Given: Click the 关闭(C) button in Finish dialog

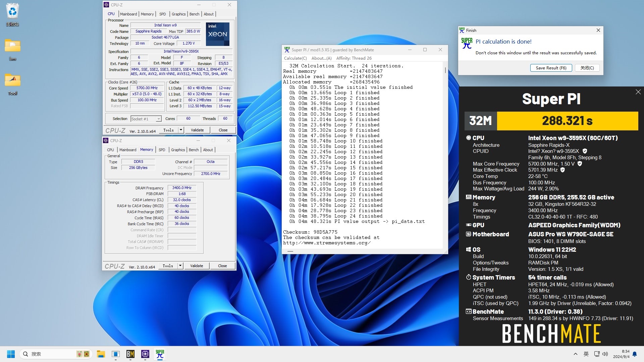Looking at the screenshot, I should point(587,68).
